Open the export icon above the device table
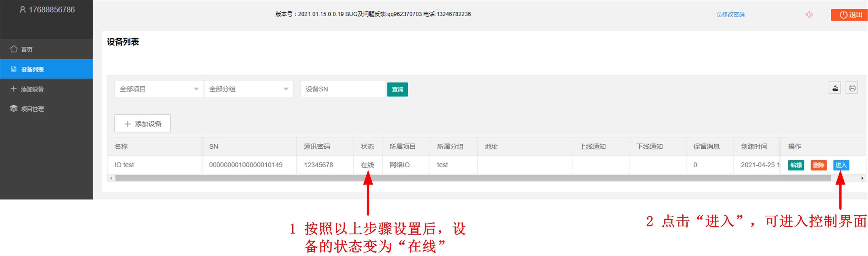Screen dimensions: 868x256 [835, 87]
